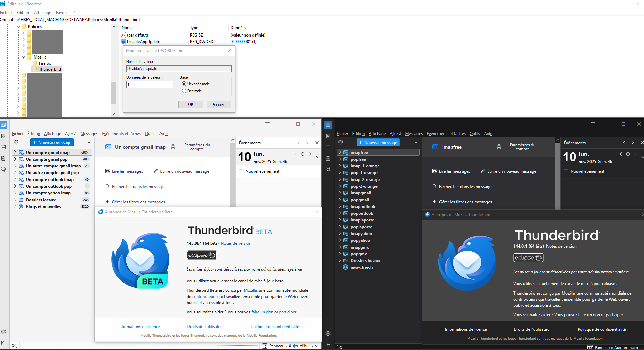Open Address Book in light Thunderbird Beta sidebar
Image resolution: width=644 pixels, height=350 pixels.
pos(3,136)
